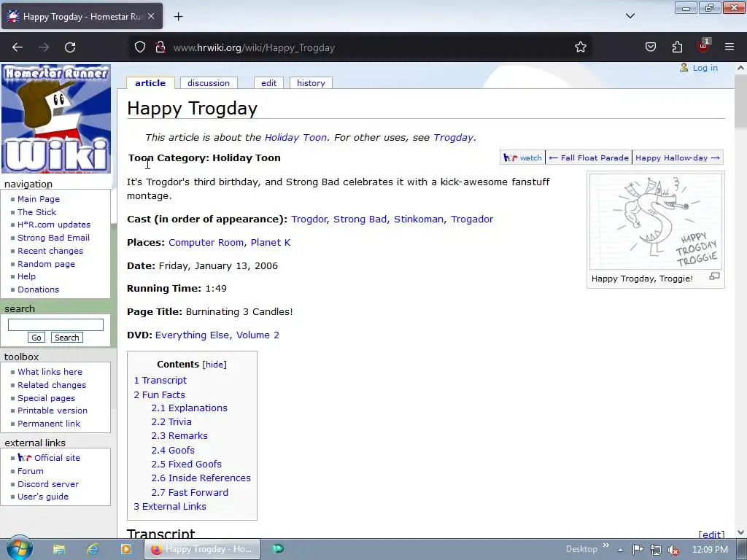Open the Pocket save icon
Viewport: 747px width, 560px height.
[x=650, y=47]
